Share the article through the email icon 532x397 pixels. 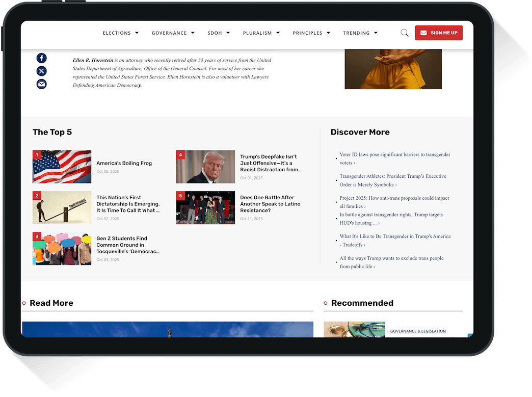(41, 84)
